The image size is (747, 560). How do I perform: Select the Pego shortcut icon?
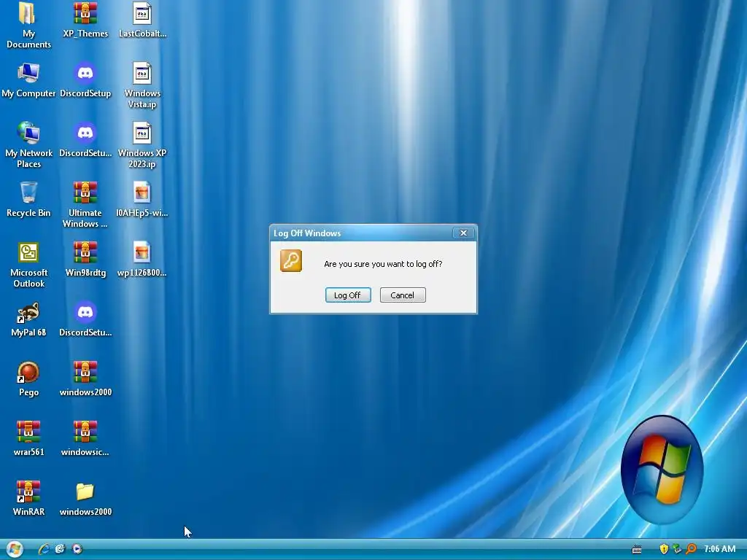click(28, 379)
